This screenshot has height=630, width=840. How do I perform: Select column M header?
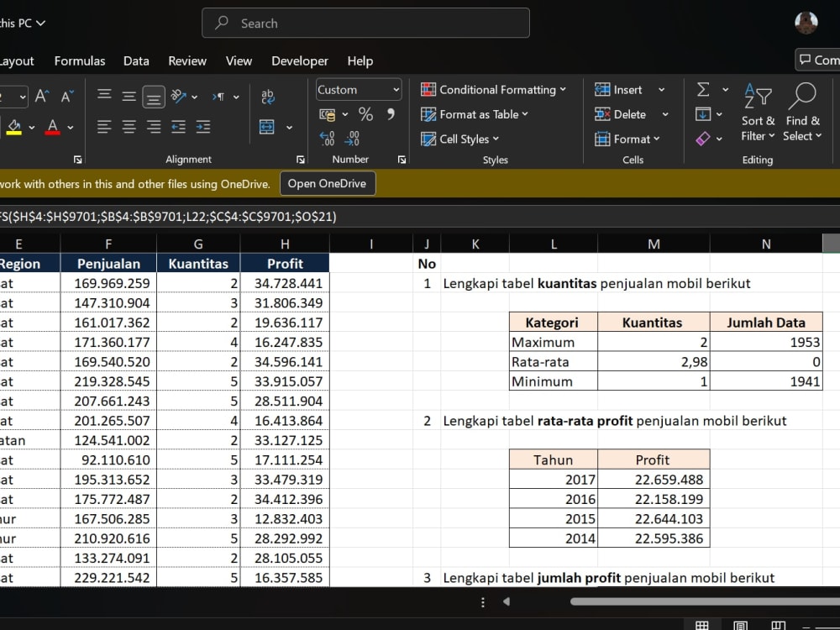tap(654, 244)
